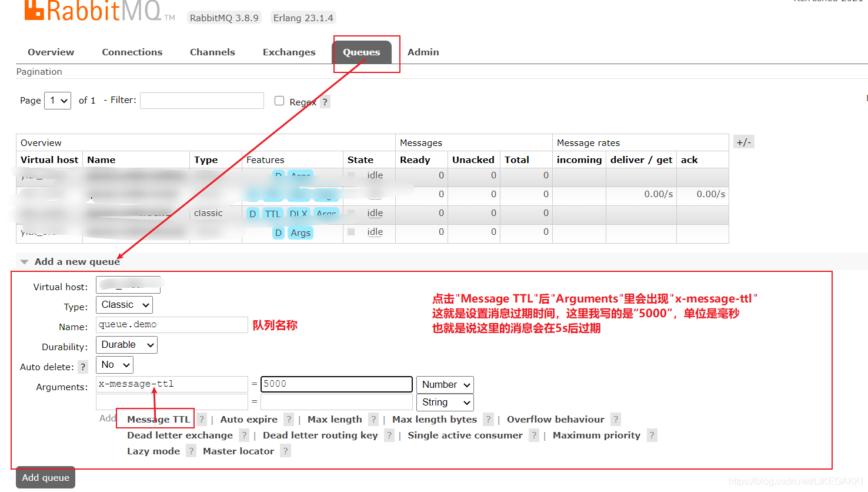Click the TTL feature badge on classic queue

click(x=273, y=214)
